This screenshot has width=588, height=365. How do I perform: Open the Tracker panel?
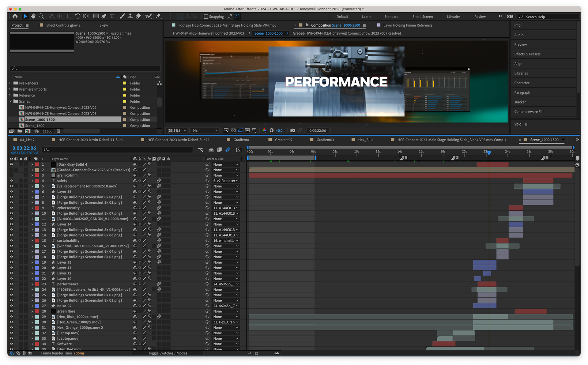520,102
